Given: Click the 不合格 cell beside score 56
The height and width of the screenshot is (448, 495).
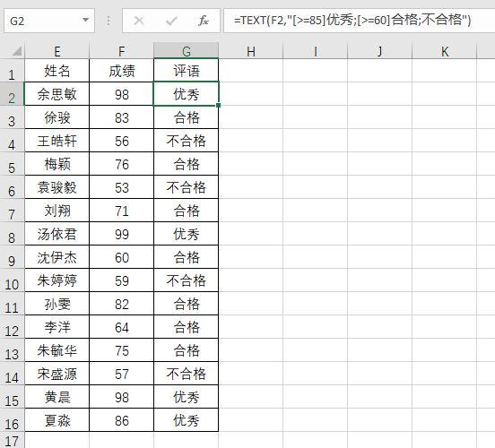Looking at the screenshot, I should click(x=187, y=141).
